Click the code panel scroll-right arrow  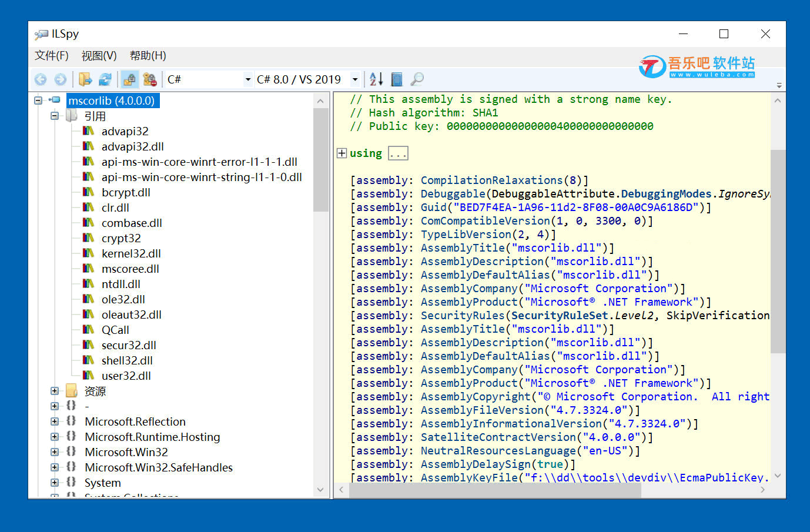coord(763,490)
